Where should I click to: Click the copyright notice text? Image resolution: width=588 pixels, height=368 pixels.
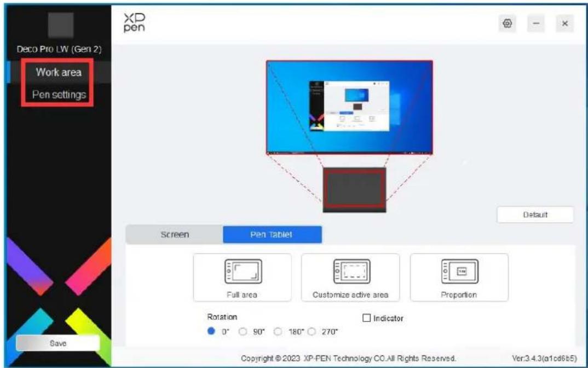(348, 358)
